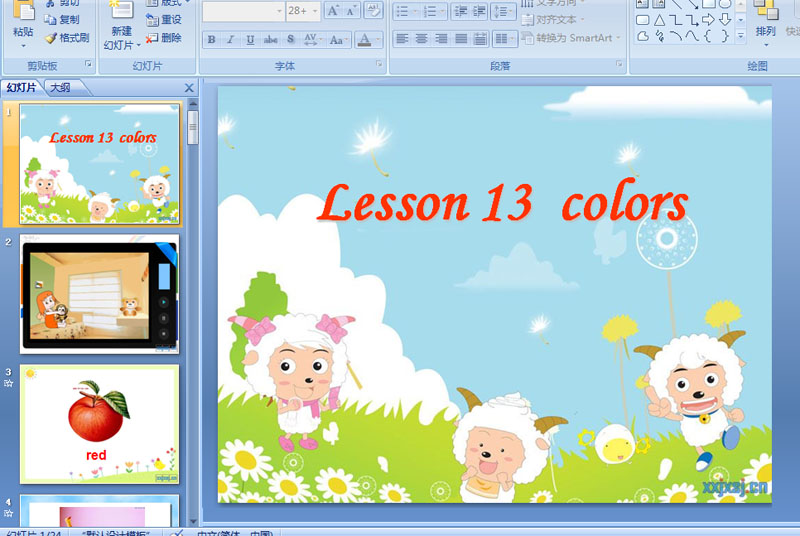The width and height of the screenshot is (800, 536).
Task: Toggle strikethrough (abc) formatting
Action: 270,39
